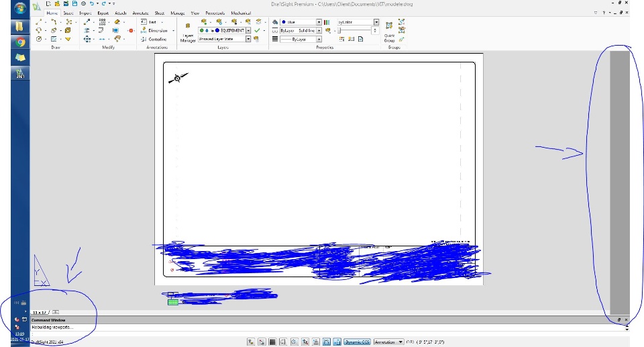Select the Circle draw tool
The width and height of the screenshot is (644, 347).
click(x=39, y=39)
